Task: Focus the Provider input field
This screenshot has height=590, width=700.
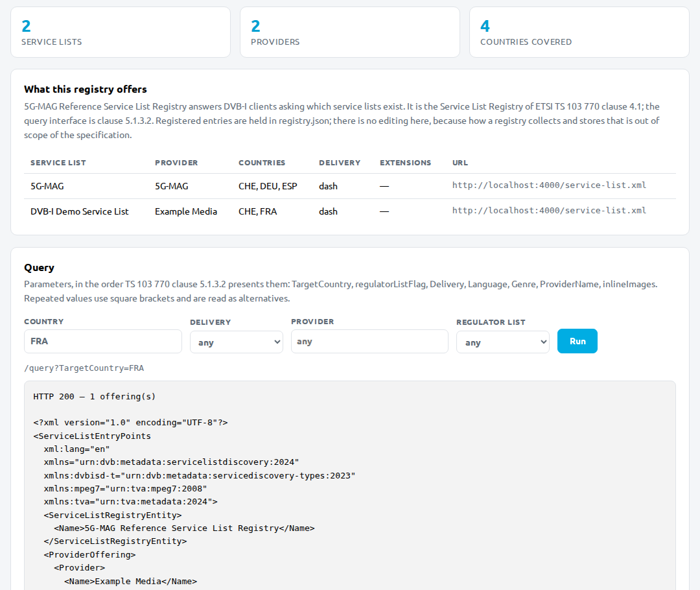Action: pos(369,342)
